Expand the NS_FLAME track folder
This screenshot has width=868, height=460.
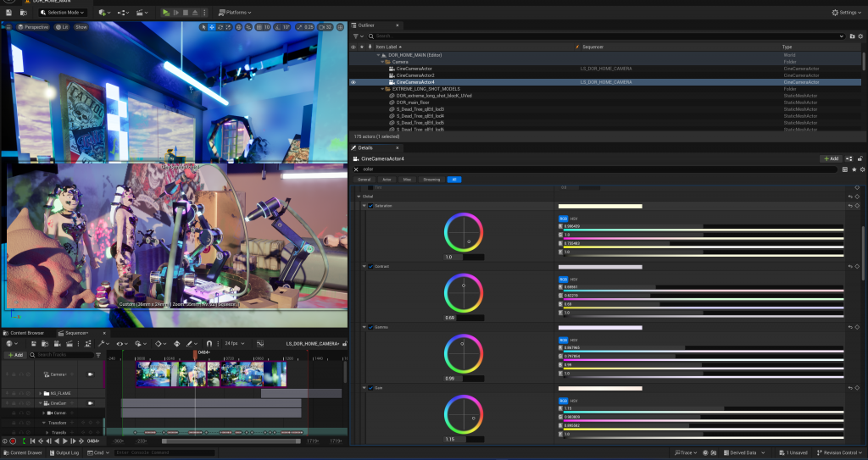pyautogui.click(x=40, y=393)
